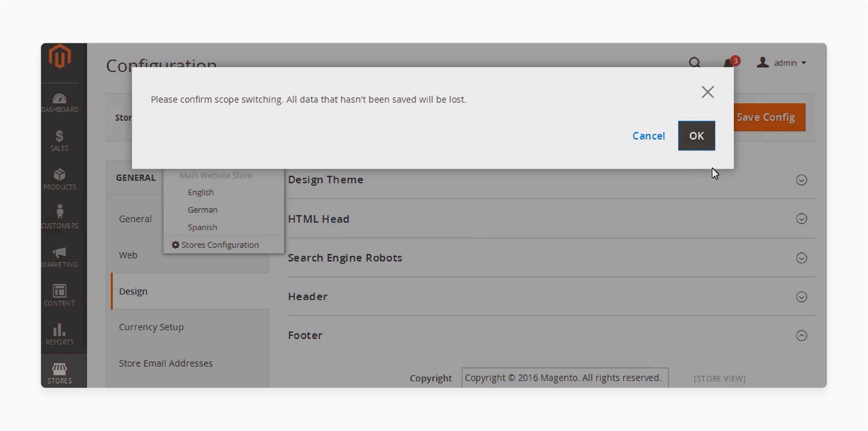This screenshot has height=431, width=868.
Task: Expand the Design Theme section
Action: point(801,180)
